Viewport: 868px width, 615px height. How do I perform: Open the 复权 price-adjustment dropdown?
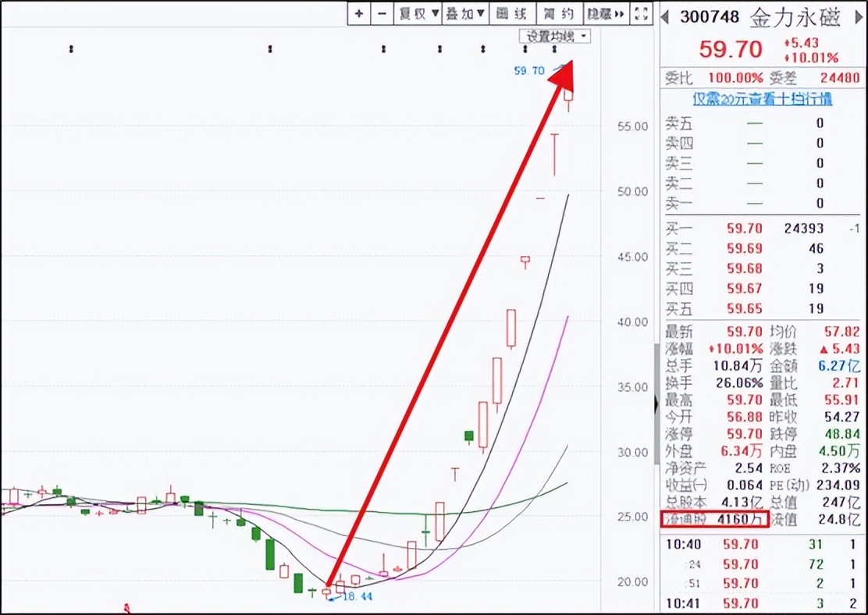click(x=418, y=12)
